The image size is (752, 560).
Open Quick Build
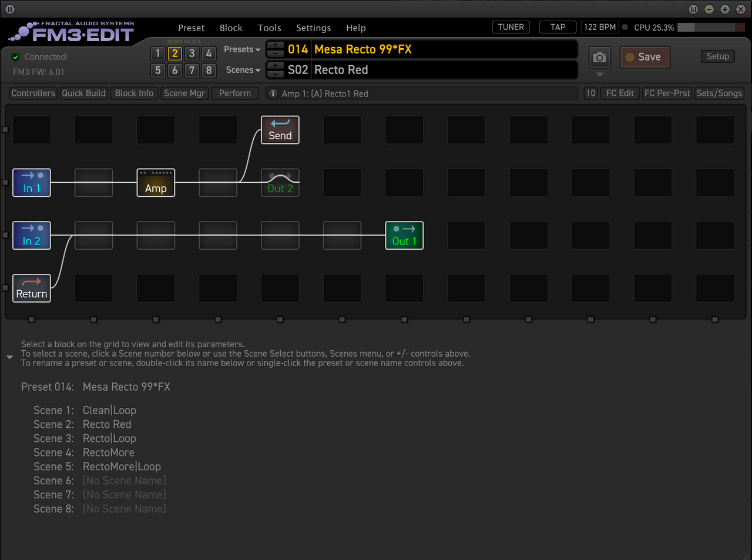click(84, 93)
